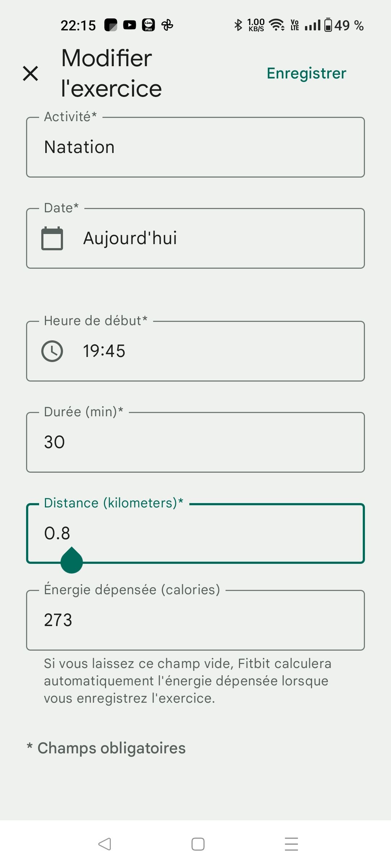Tap the Lidl Plus notification icon
The image size is (391, 868).
148,25
